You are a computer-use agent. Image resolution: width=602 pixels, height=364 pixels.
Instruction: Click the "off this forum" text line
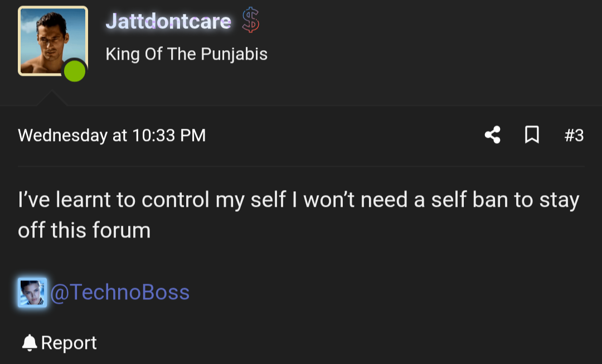84,230
